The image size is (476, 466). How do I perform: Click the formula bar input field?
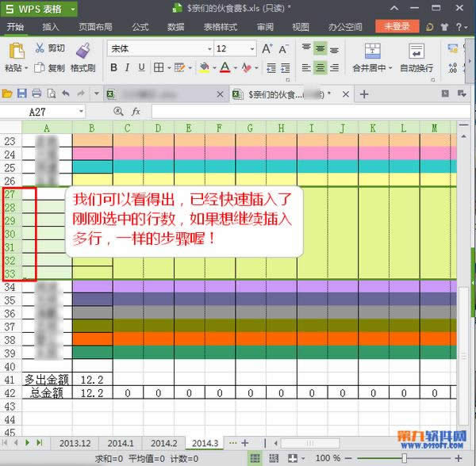[x=309, y=112]
